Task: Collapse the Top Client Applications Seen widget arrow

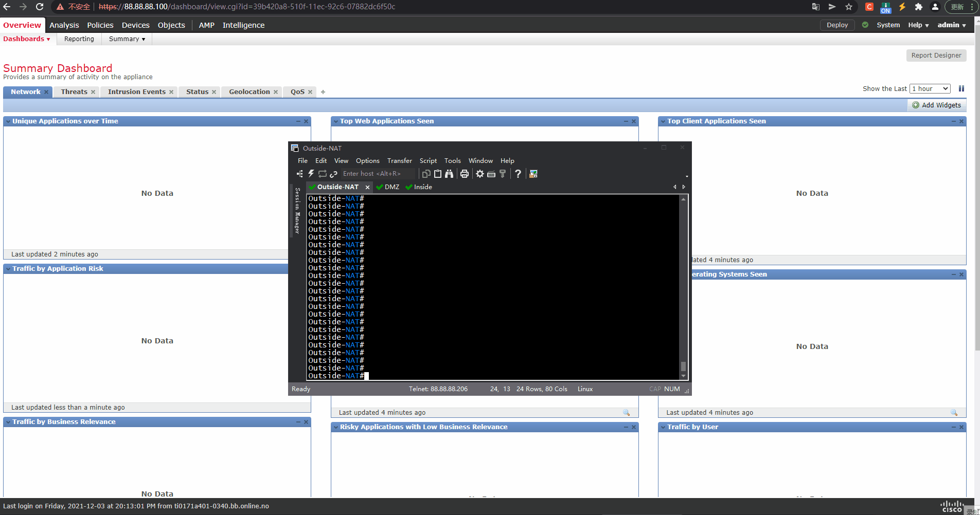Action: point(663,121)
